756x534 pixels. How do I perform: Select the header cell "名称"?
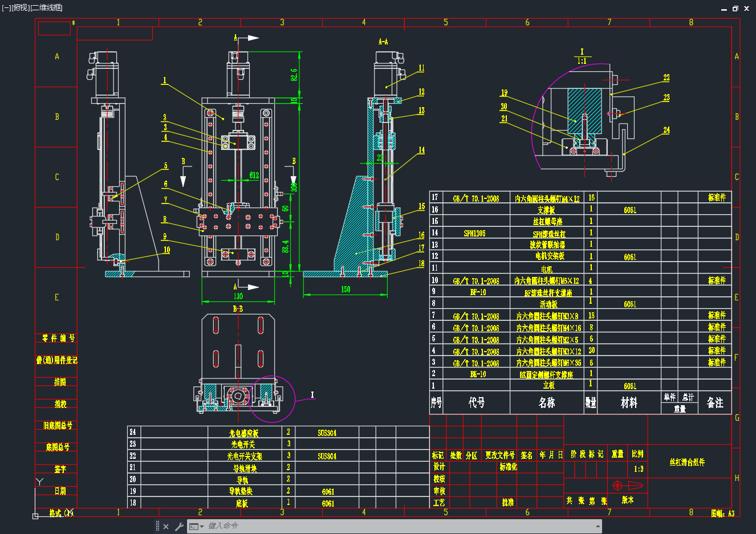547,403
